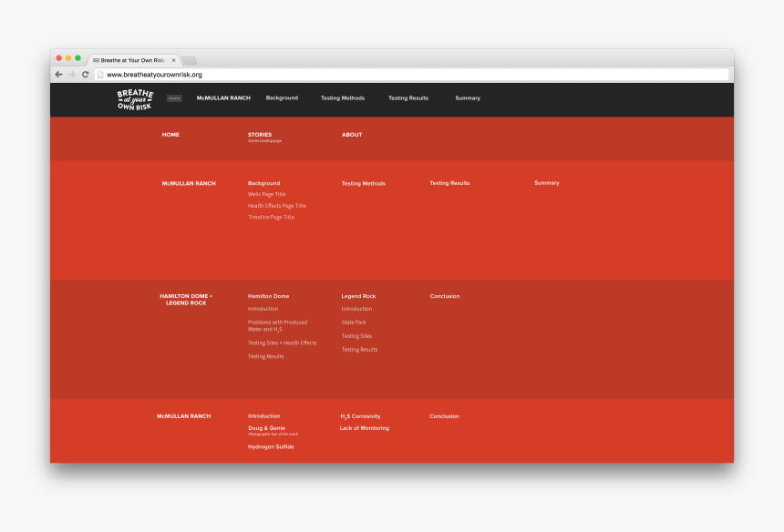Open Conclusion in bottom section
This screenshot has width=784, height=532.
444,416
